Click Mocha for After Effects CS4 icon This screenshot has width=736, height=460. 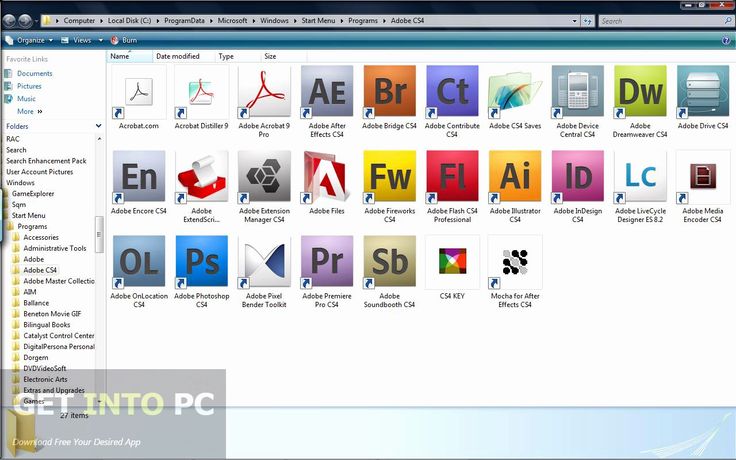tap(515, 262)
